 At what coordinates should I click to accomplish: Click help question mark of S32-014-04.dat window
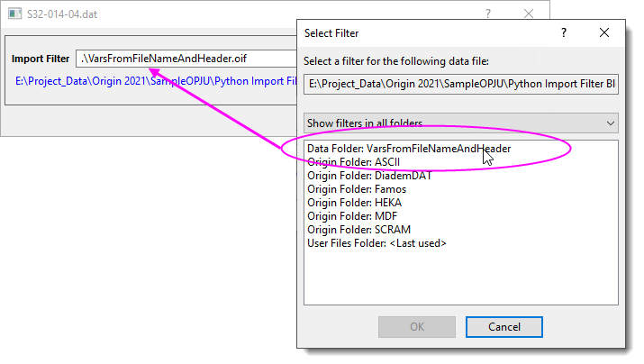[487, 14]
